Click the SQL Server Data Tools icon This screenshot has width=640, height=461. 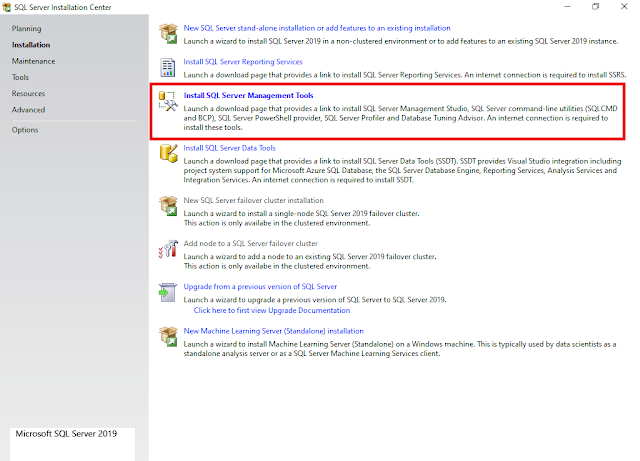point(168,154)
